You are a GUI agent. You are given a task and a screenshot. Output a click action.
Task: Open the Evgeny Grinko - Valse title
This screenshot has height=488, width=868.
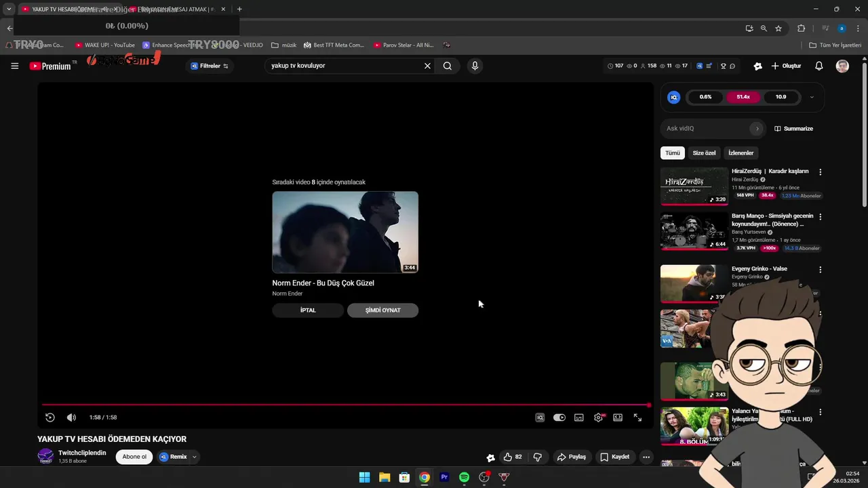click(x=759, y=269)
